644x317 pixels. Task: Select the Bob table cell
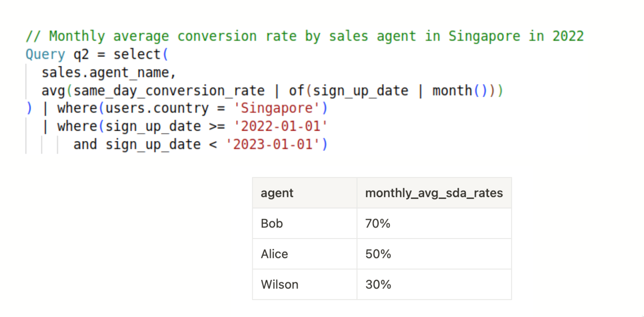click(272, 224)
